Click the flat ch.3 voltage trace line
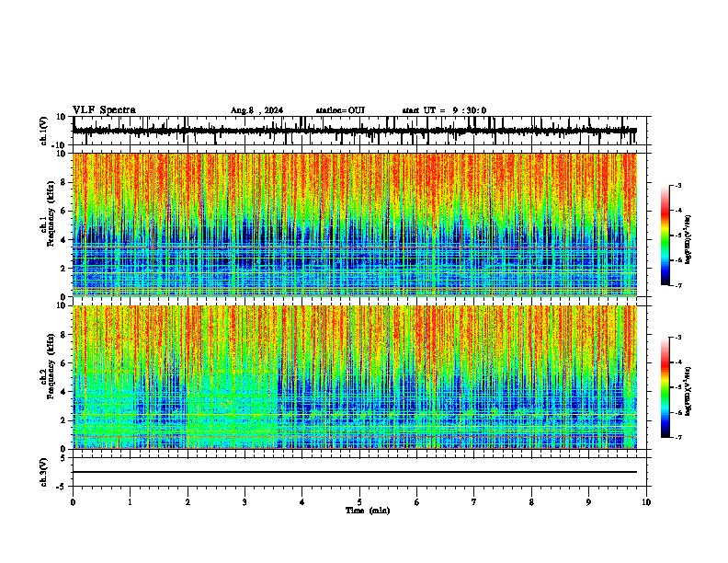Screen dimensions: 728x563 point(354,472)
